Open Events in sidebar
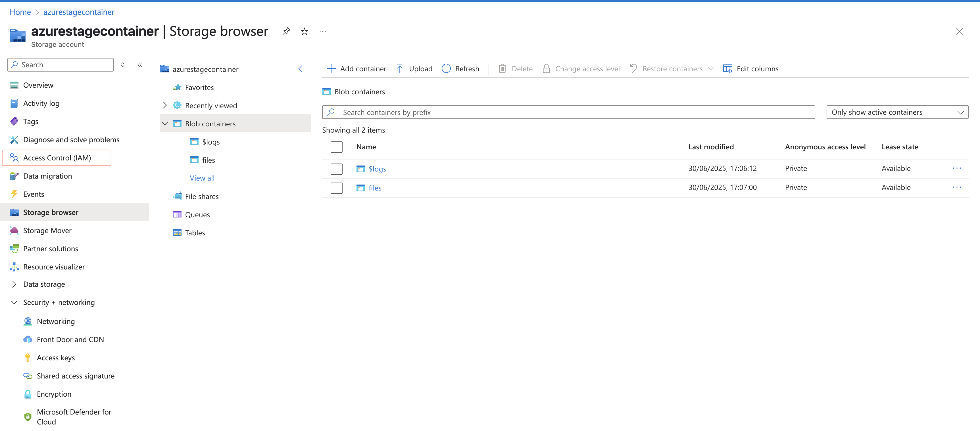 tap(34, 194)
